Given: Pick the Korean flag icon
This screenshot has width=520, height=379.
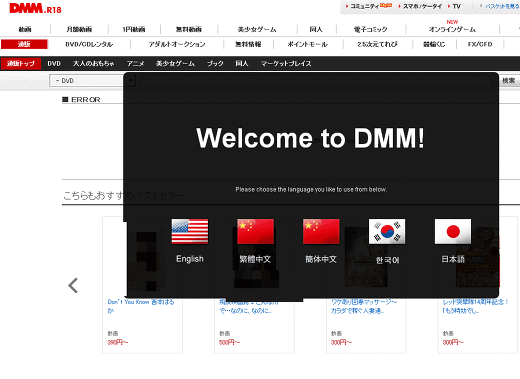Looking at the screenshot, I should coord(387,231).
